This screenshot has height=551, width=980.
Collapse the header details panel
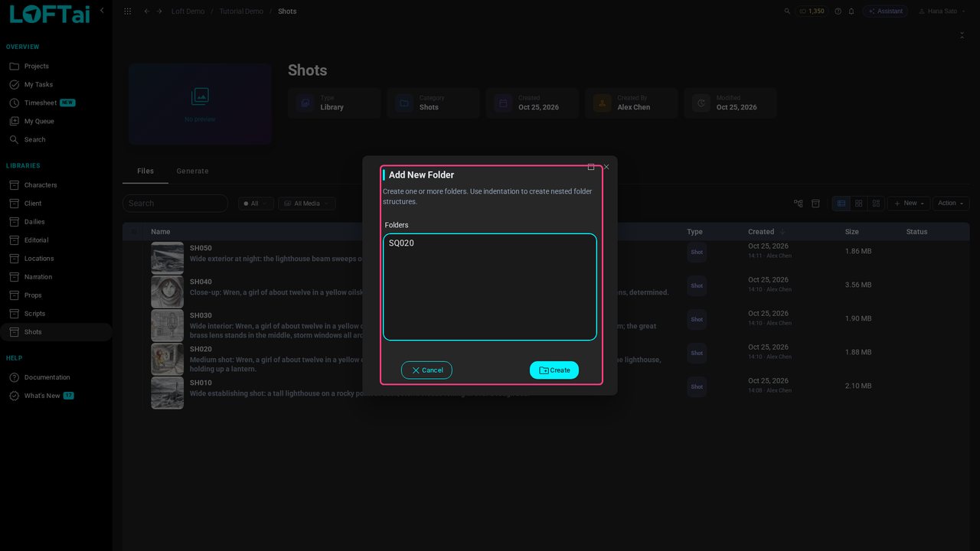click(x=962, y=35)
